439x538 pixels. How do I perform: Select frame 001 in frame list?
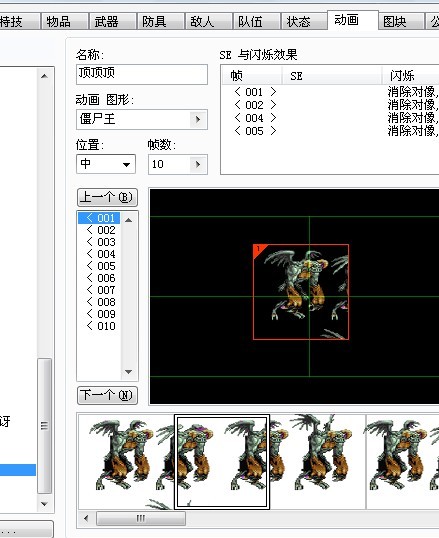click(99, 218)
